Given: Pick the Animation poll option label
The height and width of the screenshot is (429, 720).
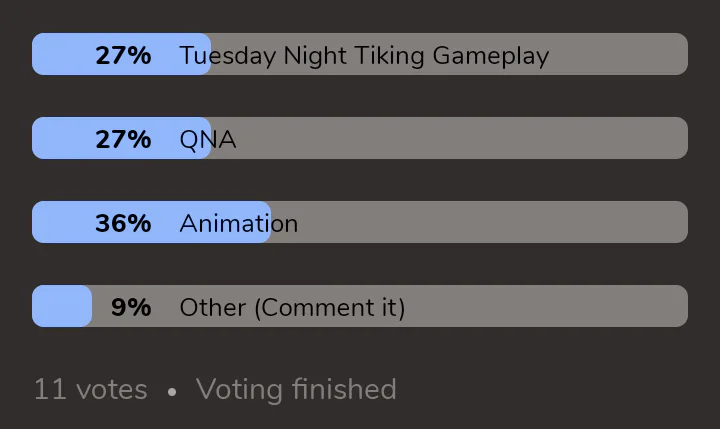Looking at the screenshot, I should [239, 224].
